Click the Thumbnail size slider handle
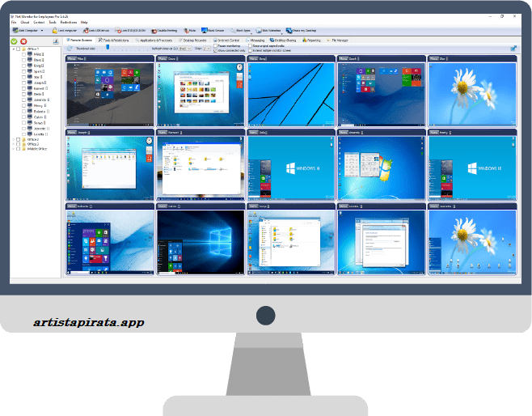 [108, 47]
